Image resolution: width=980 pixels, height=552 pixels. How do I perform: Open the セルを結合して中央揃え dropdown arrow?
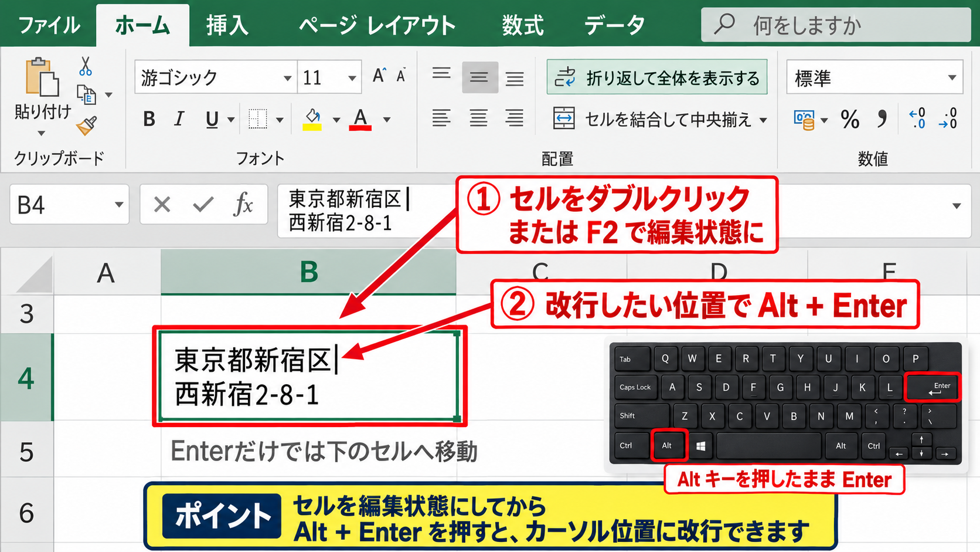click(763, 120)
